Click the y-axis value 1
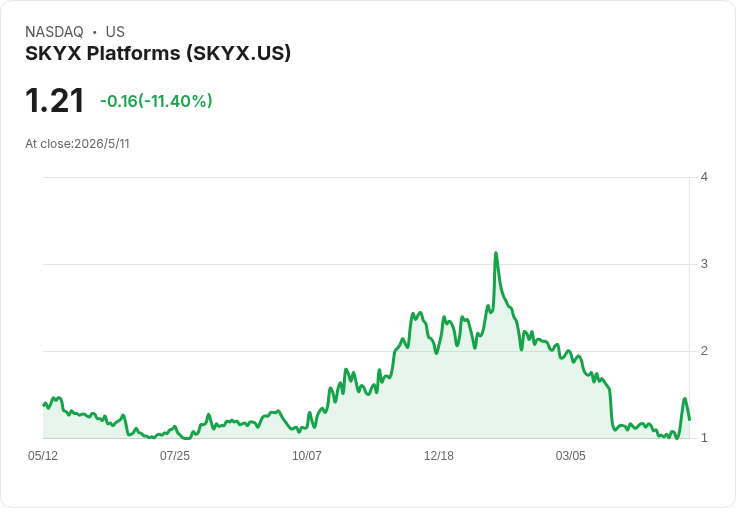 click(704, 438)
